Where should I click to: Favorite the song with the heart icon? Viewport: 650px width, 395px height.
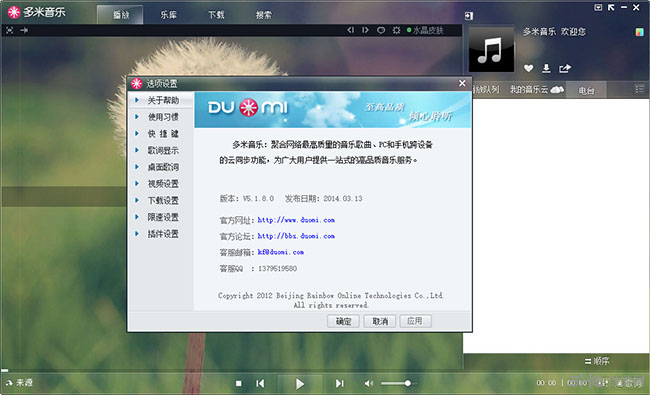point(528,68)
